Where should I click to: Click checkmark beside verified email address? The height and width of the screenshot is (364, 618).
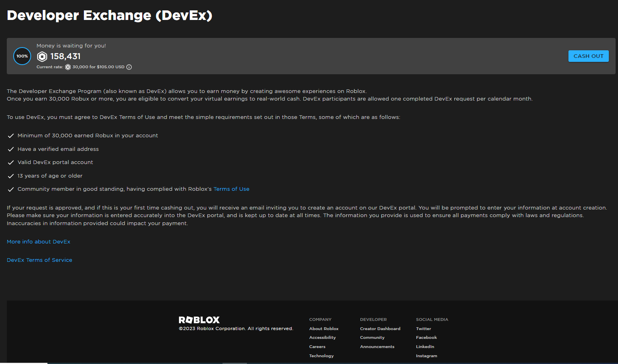tap(11, 149)
